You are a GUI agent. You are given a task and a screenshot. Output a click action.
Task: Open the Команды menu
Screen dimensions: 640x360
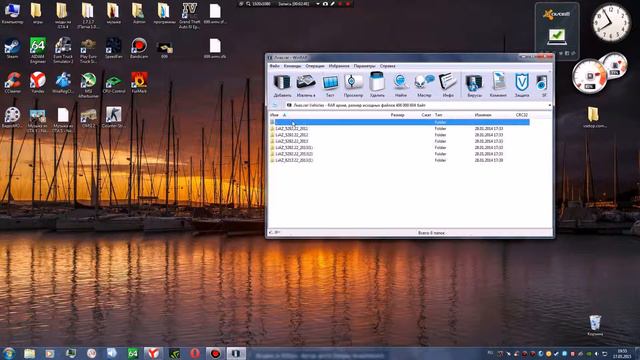[x=292, y=66]
